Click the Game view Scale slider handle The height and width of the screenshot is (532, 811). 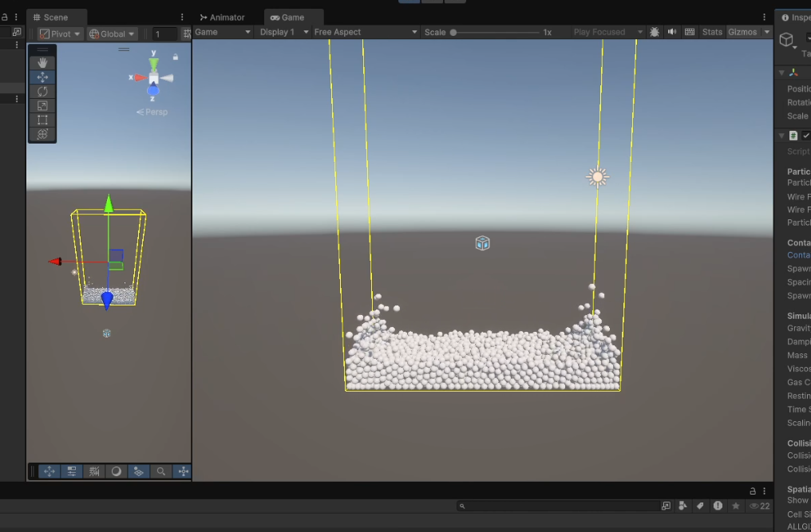453,32
